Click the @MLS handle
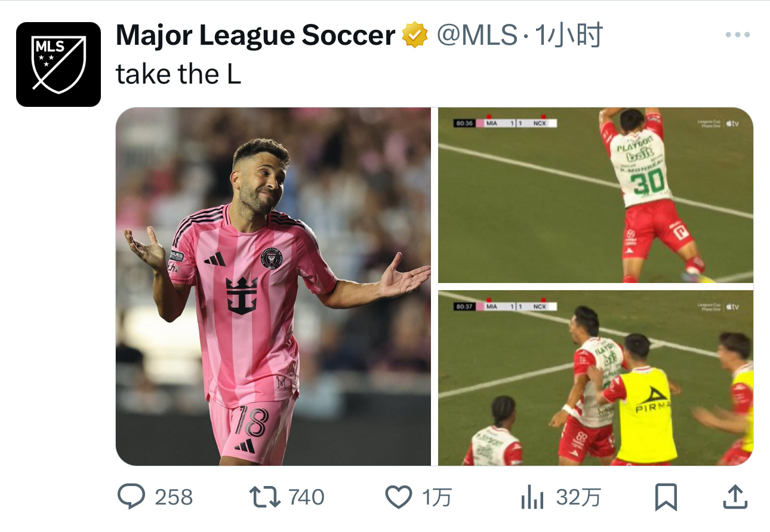This screenshot has width=770, height=532. click(x=477, y=36)
